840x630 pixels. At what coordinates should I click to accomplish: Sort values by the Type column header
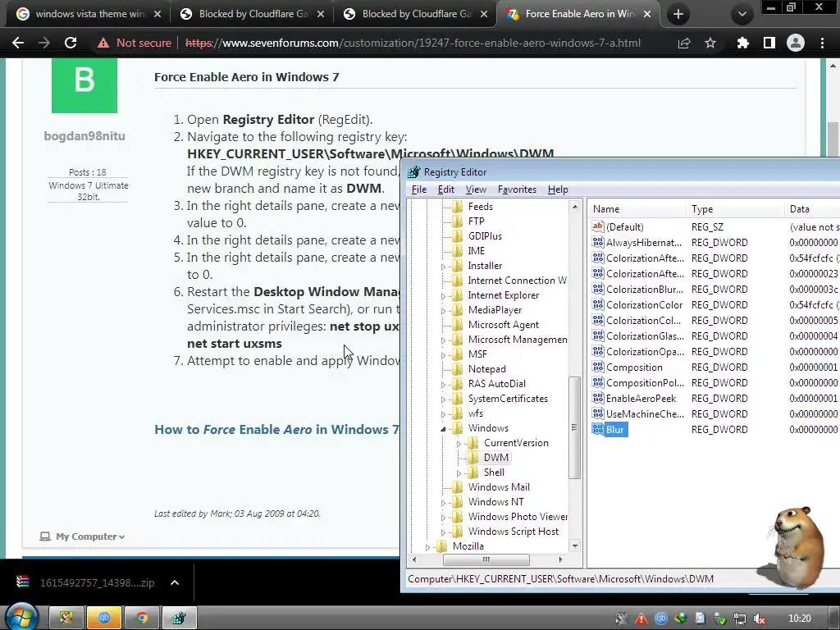point(734,209)
